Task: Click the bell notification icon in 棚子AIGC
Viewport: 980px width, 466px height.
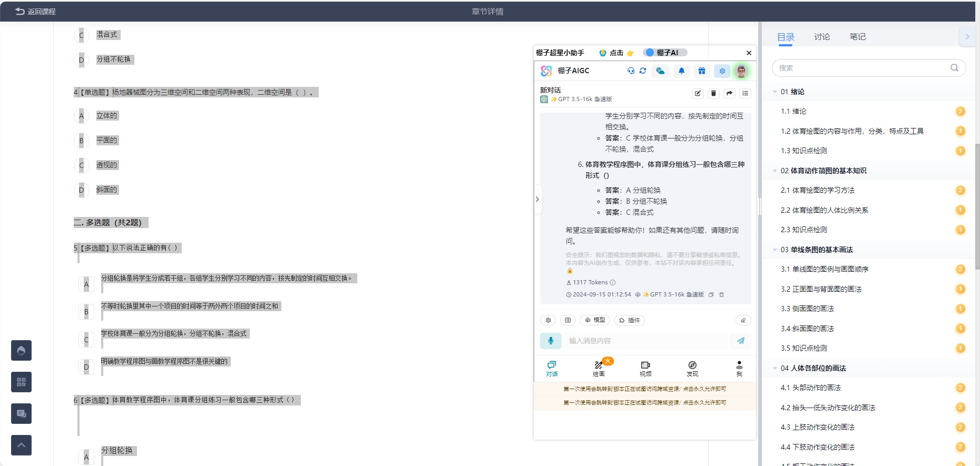Action: click(x=681, y=71)
